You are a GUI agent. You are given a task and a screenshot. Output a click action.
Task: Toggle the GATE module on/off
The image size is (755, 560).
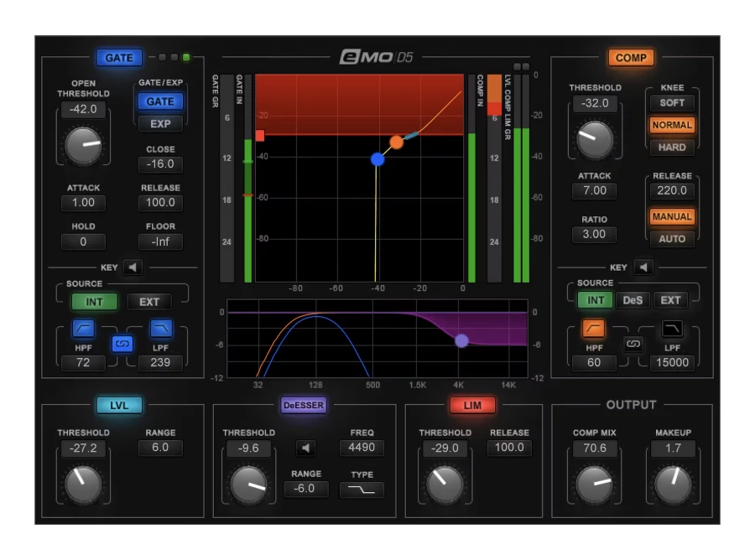click(119, 58)
